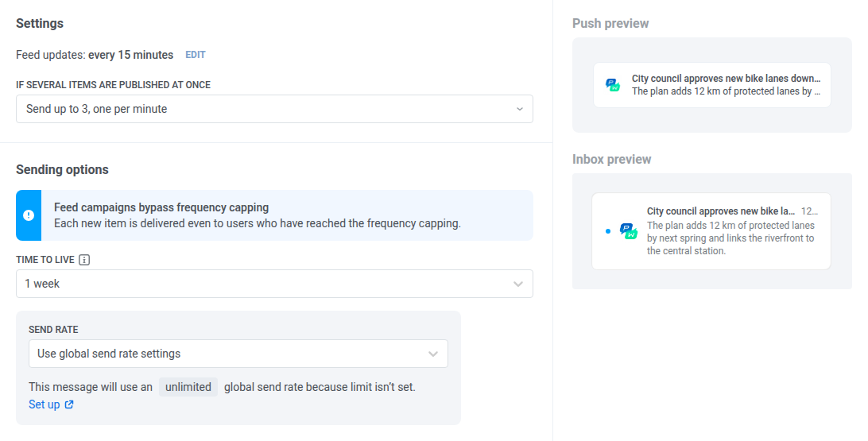Image resolution: width=868 pixels, height=441 pixels.
Task: Click the chevron in the 1 week dropdown
Action: click(x=518, y=284)
